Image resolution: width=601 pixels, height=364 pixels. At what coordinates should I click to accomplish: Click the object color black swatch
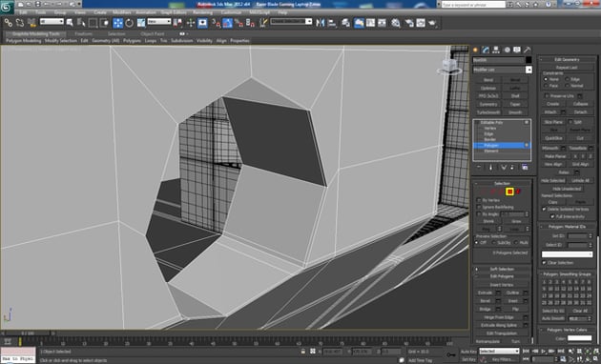click(528, 60)
